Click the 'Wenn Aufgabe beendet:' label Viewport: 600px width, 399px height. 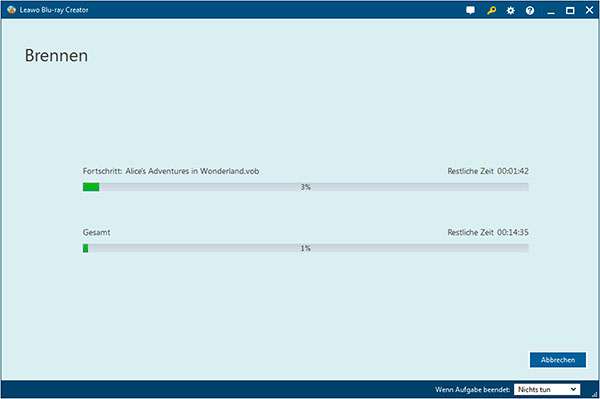click(473, 389)
